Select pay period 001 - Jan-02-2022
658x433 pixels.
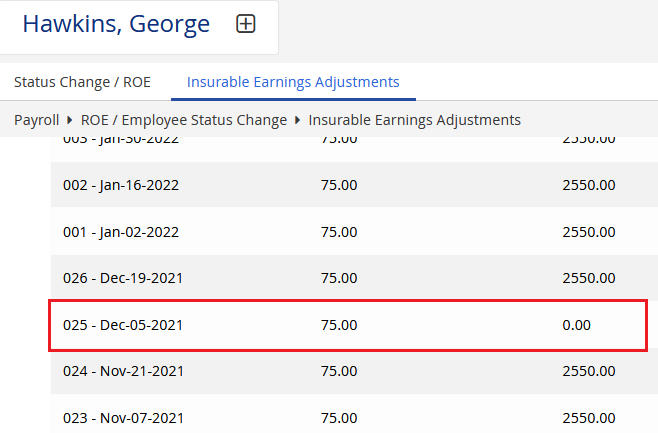[120, 232]
